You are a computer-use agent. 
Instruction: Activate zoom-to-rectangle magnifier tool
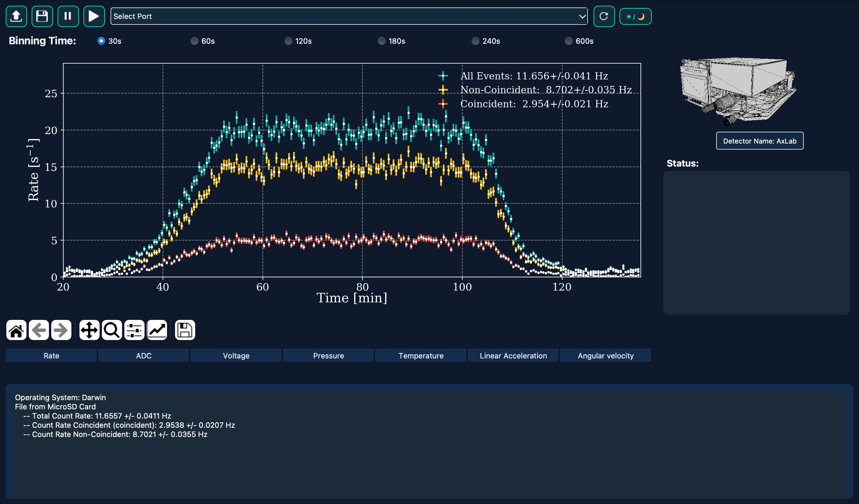coord(111,330)
